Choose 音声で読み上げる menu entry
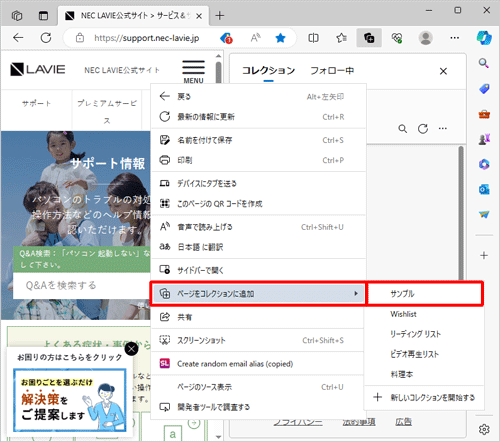This screenshot has height=442, width=500. click(258, 227)
